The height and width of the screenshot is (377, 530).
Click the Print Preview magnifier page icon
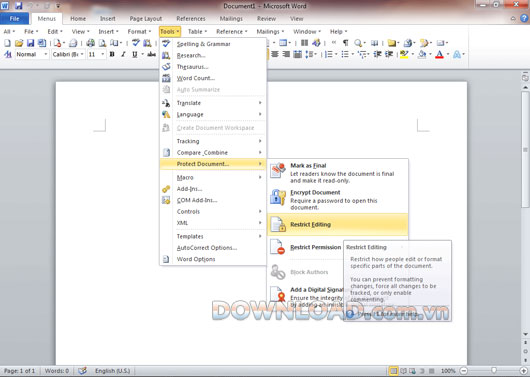point(102,43)
